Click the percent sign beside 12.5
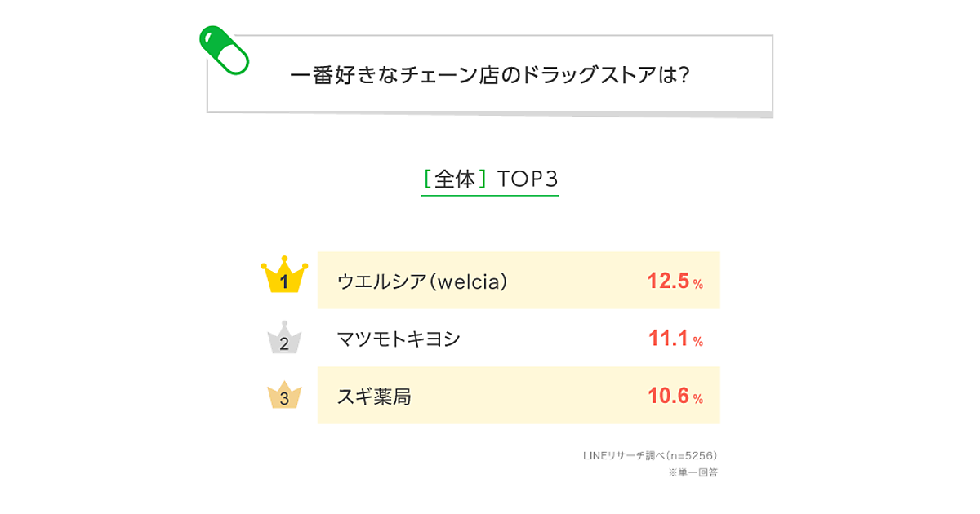Screen dimensions: 980x514 698,285
